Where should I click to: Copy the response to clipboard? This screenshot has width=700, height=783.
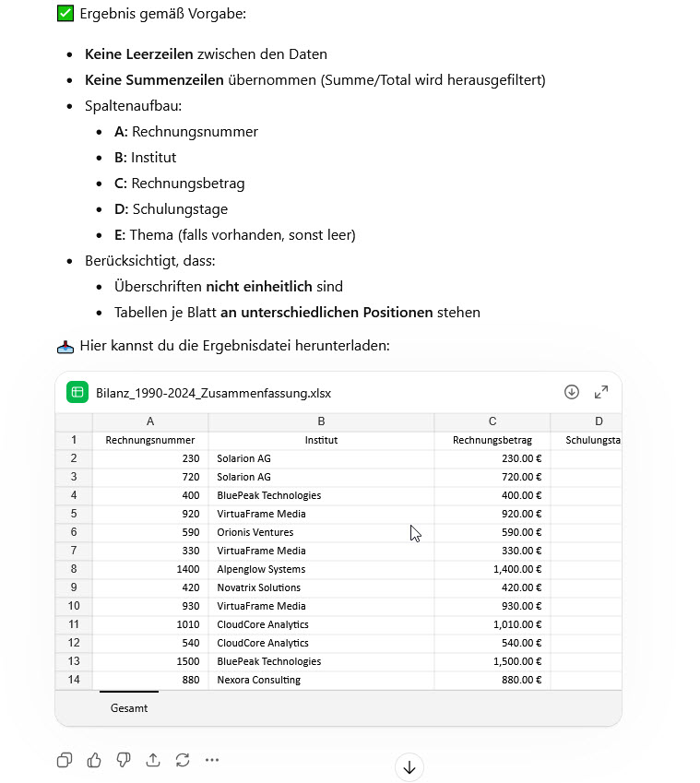click(65, 760)
